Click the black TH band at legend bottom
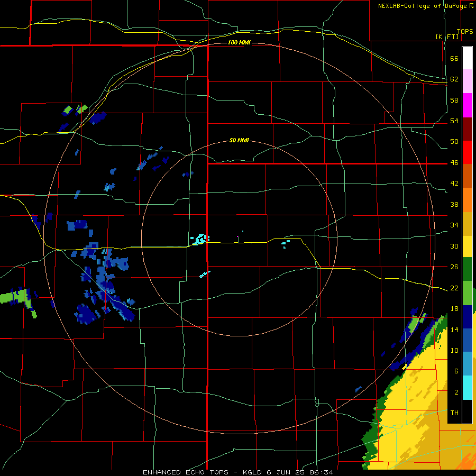The image size is (476, 476). pyautogui.click(x=467, y=411)
